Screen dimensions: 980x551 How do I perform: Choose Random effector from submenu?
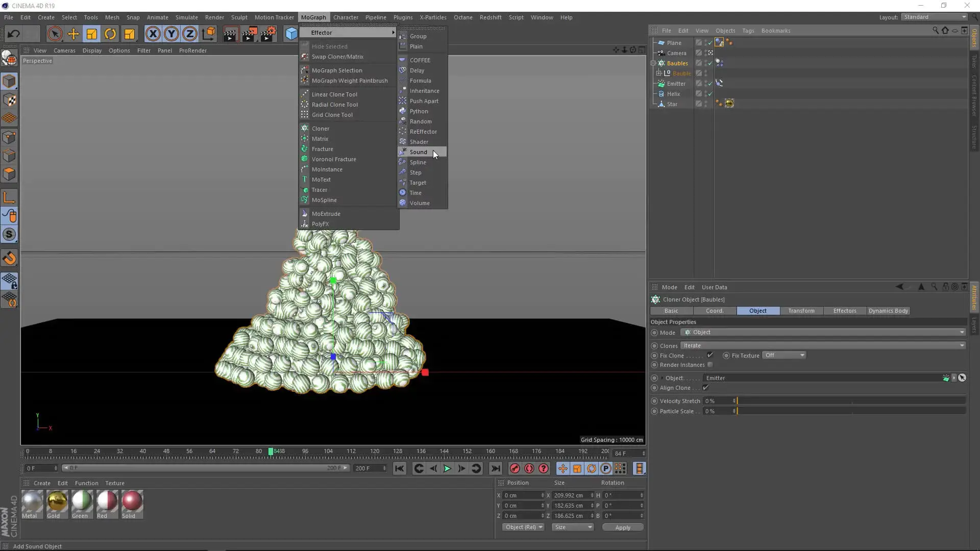point(422,121)
